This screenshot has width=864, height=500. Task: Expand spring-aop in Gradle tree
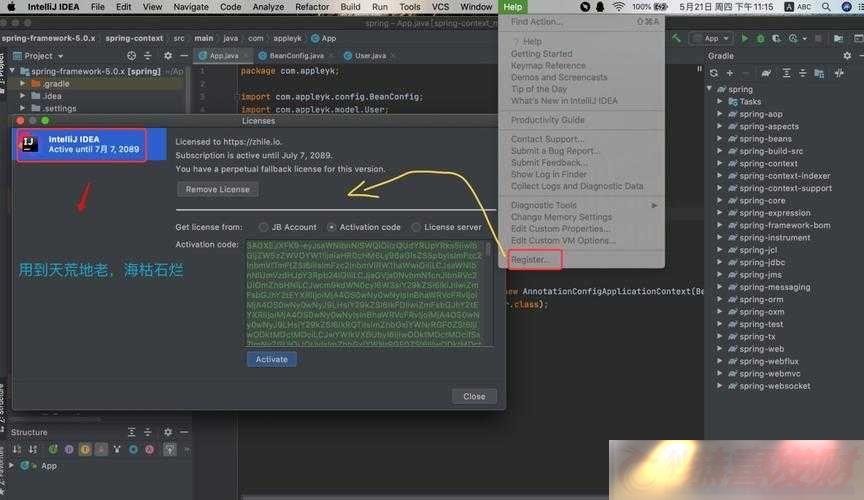(720, 114)
